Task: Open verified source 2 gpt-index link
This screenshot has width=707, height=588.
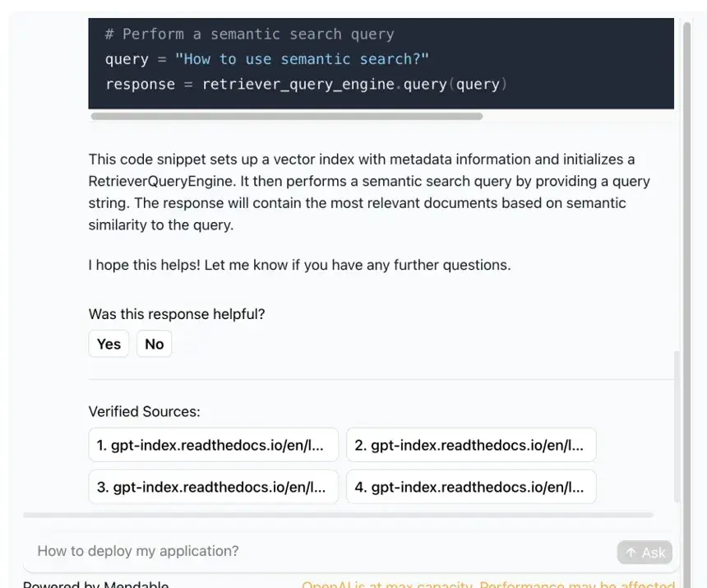Action: coord(471,445)
